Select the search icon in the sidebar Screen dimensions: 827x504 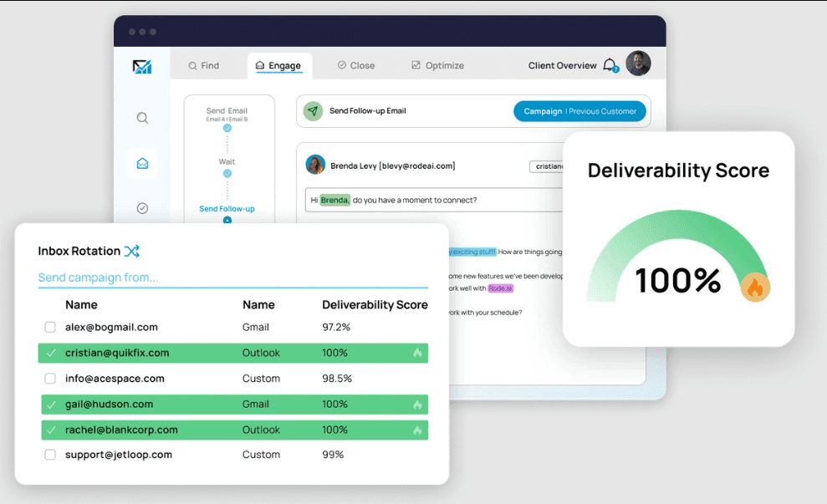142,118
